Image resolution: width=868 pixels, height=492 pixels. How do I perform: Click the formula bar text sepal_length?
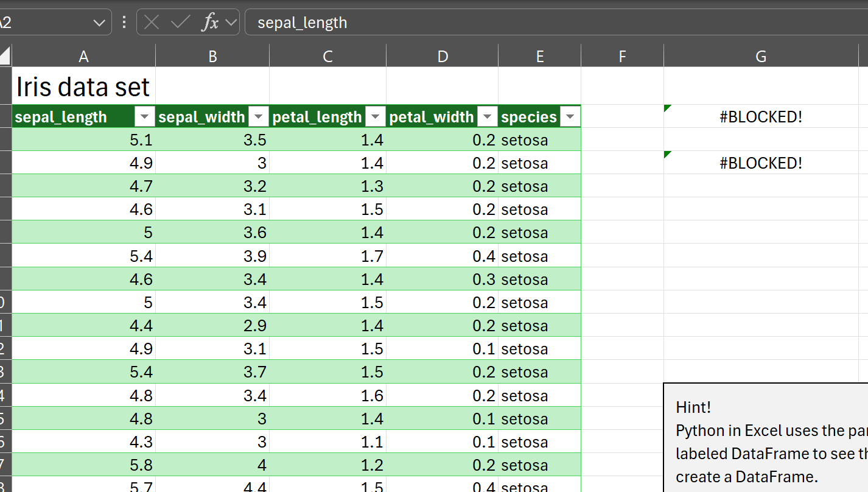pos(302,23)
